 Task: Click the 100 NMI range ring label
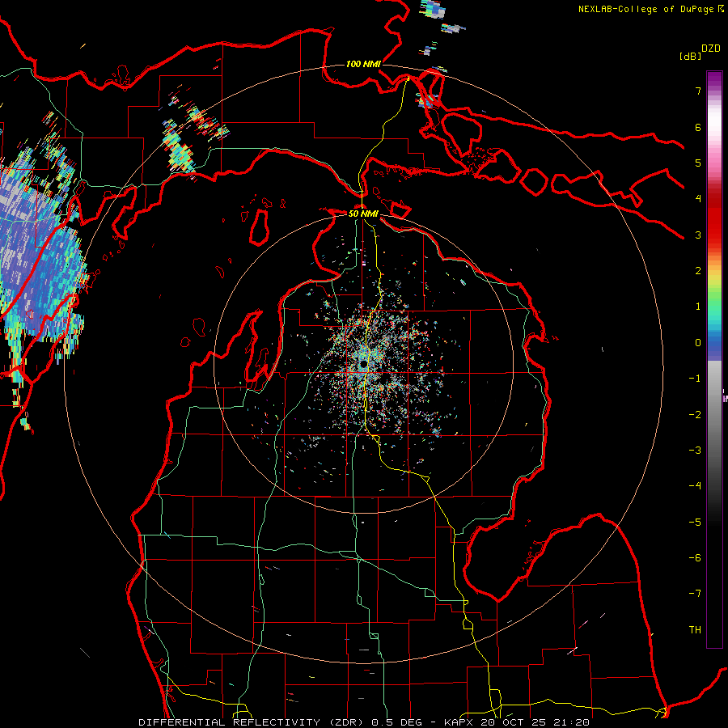[363, 64]
